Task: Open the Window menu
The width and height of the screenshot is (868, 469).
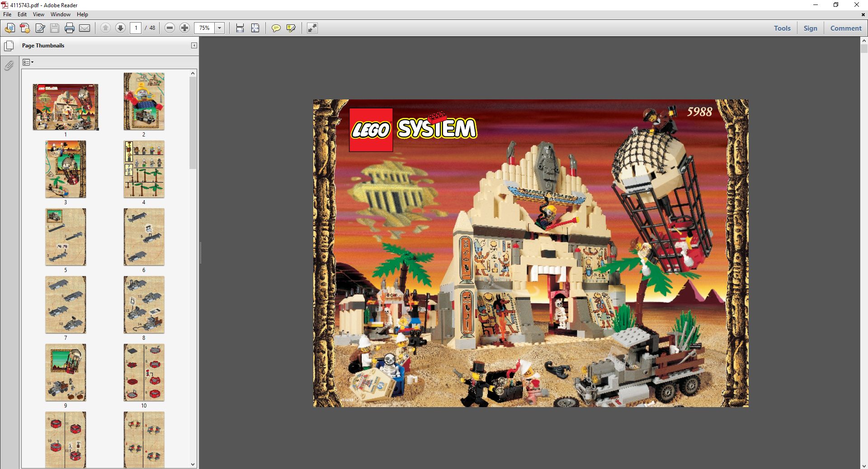Action: click(x=60, y=14)
